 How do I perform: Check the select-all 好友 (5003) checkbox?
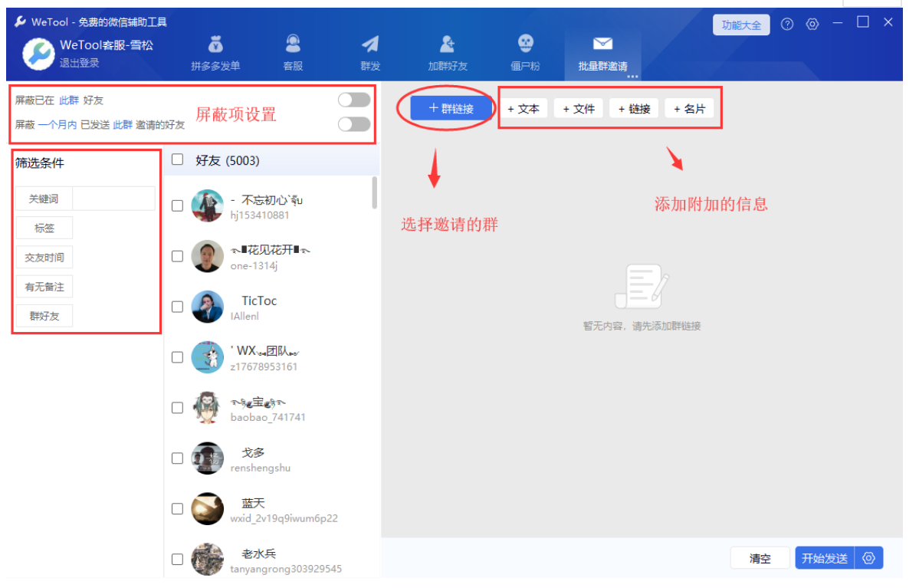(x=177, y=159)
